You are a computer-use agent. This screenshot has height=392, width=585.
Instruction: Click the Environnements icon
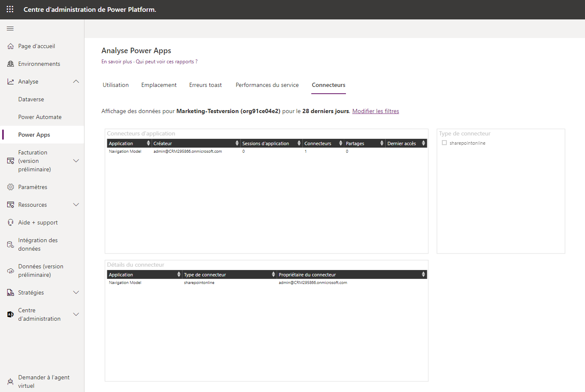point(11,64)
